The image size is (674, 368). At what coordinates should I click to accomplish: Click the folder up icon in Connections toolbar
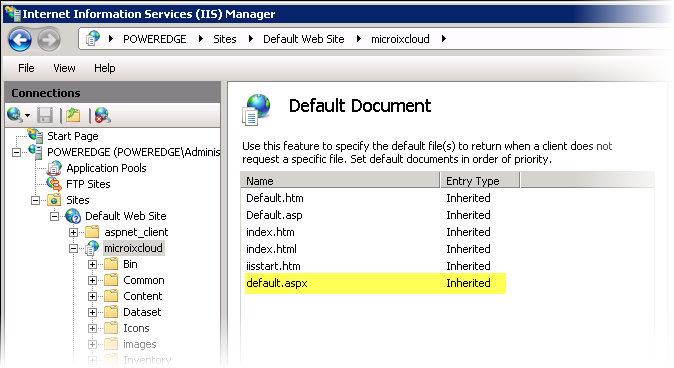[73, 115]
